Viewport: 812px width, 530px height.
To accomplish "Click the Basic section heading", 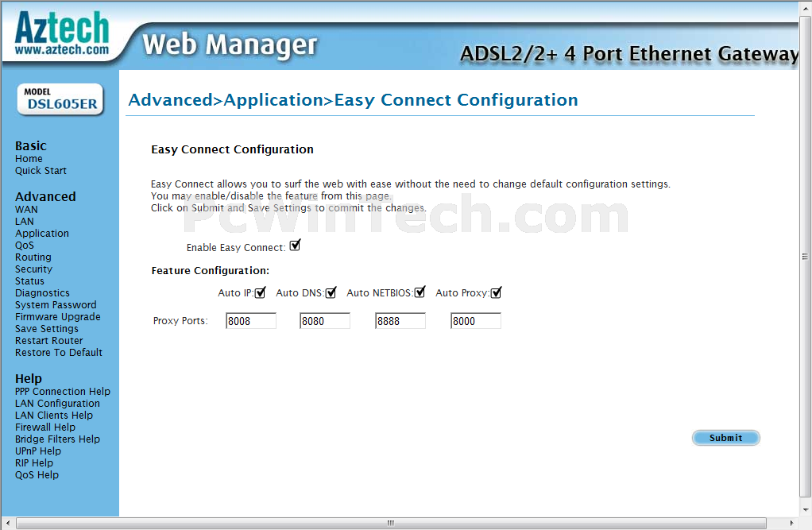I will pos(30,145).
